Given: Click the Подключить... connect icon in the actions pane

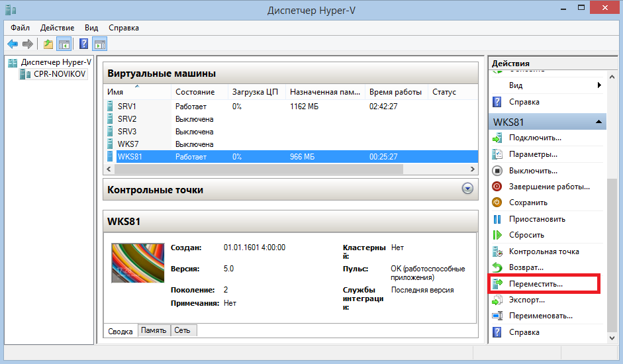Looking at the screenshot, I should click(x=498, y=138).
